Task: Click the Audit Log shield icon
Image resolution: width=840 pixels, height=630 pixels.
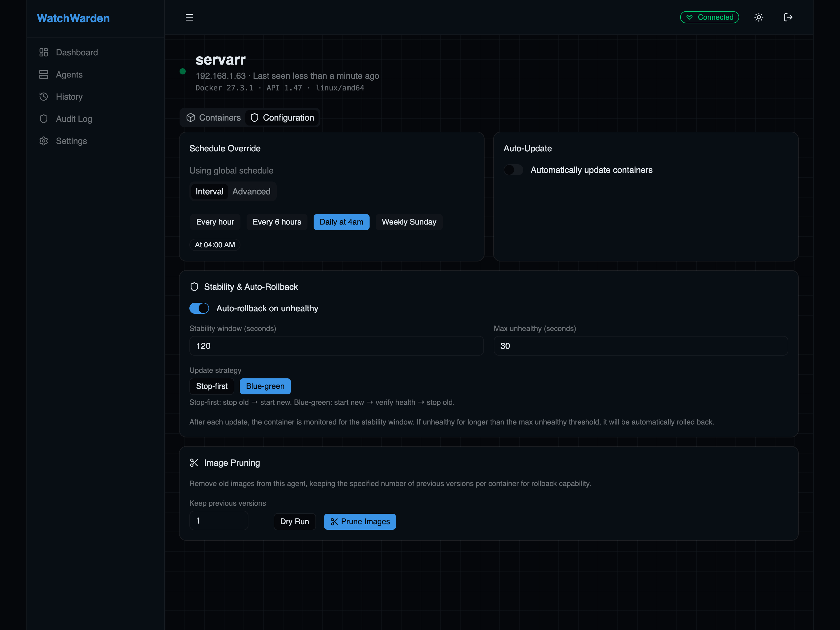Action: [44, 119]
